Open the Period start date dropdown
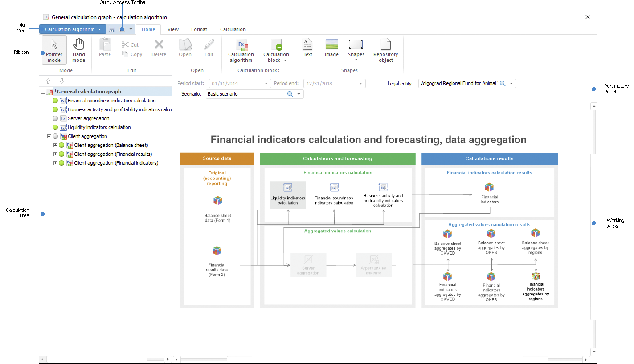Viewport: 634px width, 364px height. [x=266, y=83]
